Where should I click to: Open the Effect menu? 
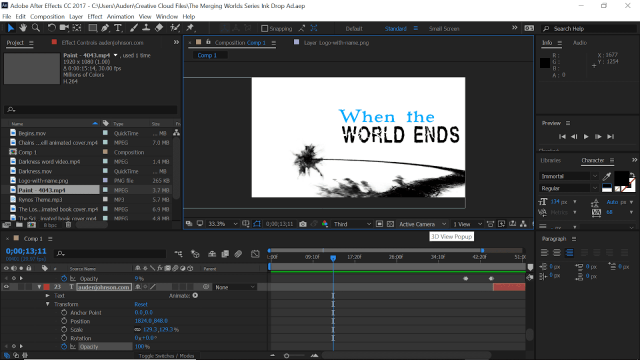[x=95, y=17]
